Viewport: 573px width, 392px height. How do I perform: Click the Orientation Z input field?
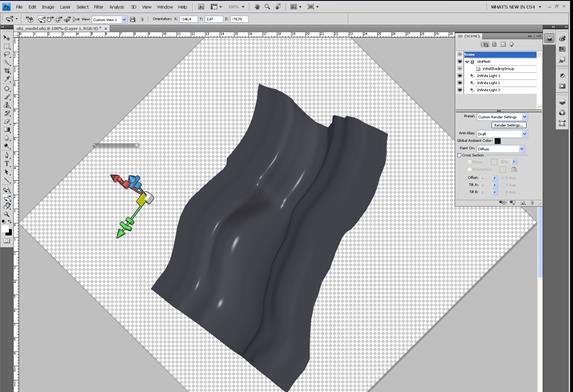tap(239, 19)
